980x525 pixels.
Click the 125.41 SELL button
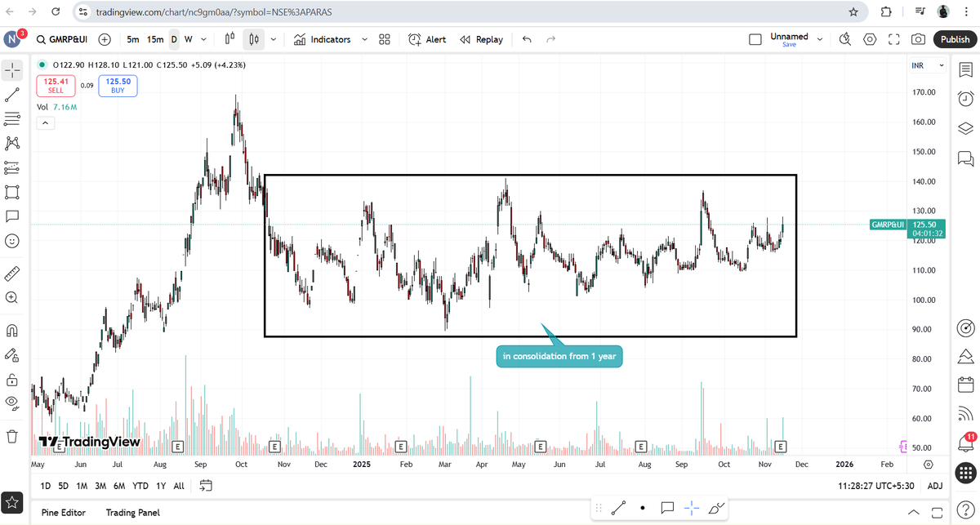(56, 86)
